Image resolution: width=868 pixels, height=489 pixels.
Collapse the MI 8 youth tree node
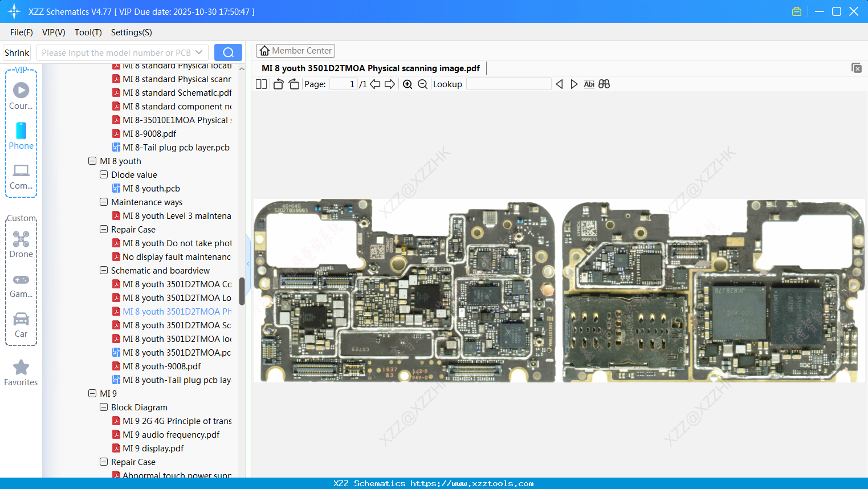click(92, 161)
